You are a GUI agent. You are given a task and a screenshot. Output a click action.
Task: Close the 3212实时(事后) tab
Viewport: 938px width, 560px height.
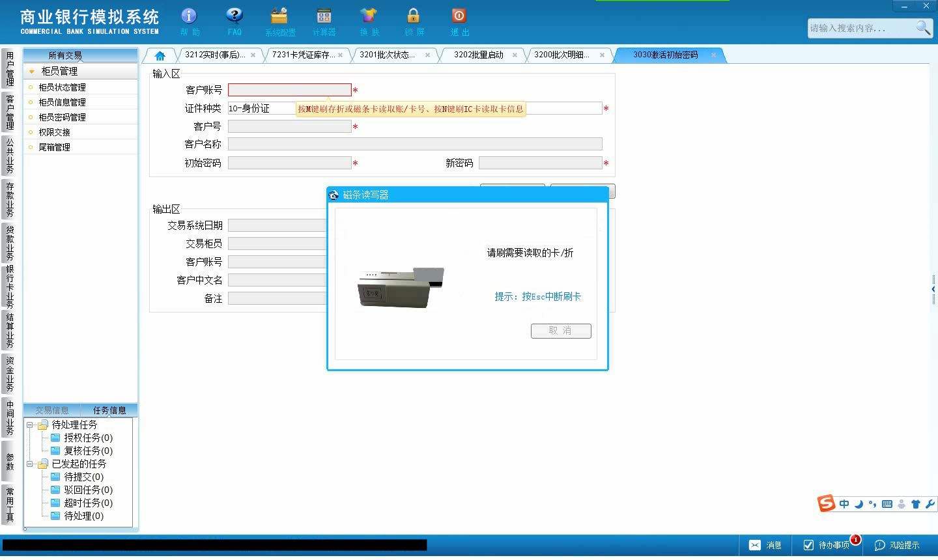pyautogui.click(x=253, y=55)
